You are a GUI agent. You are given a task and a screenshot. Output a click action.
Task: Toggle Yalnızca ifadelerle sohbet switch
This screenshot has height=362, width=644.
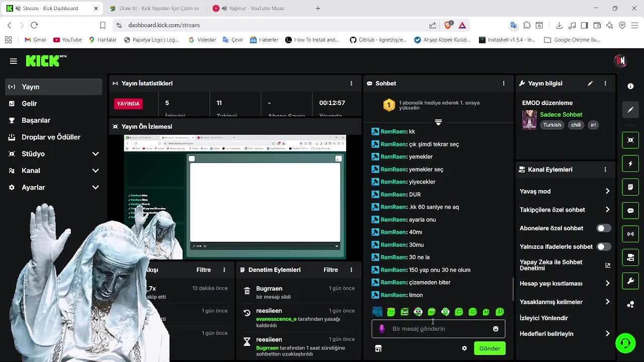click(604, 247)
